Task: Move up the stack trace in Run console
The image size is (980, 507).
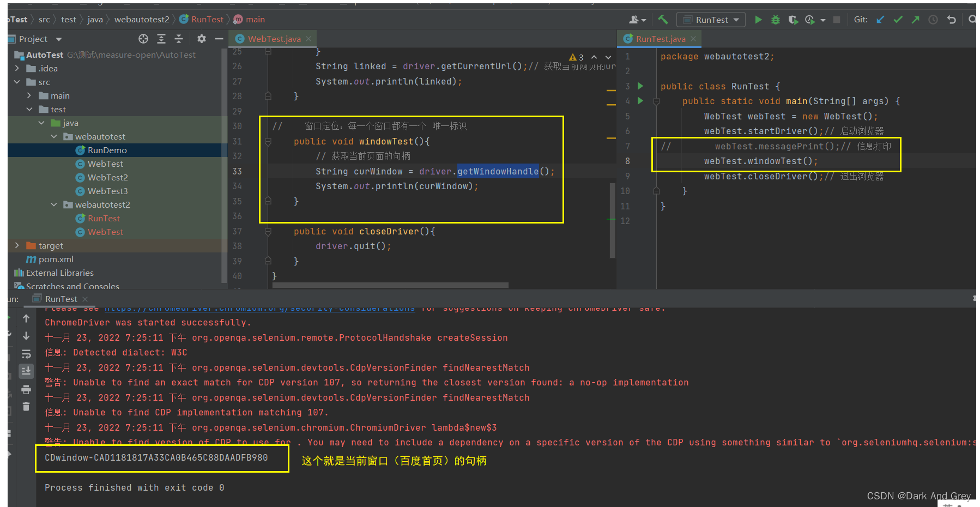Action: coord(26,318)
